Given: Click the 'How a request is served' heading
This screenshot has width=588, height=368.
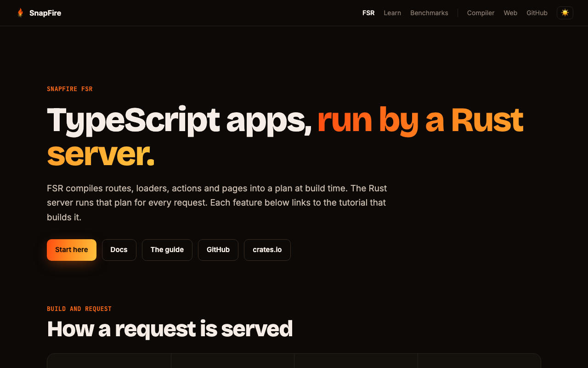Looking at the screenshot, I should (170, 329).
